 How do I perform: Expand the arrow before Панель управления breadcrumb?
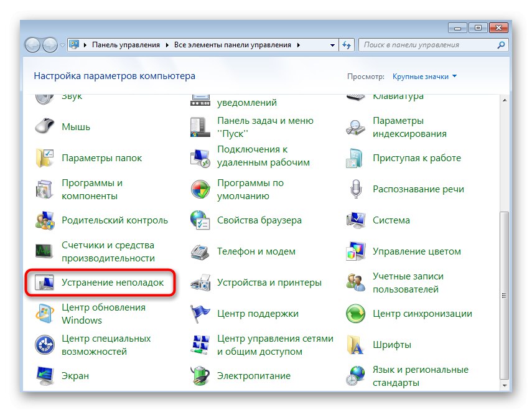(85, 45)
